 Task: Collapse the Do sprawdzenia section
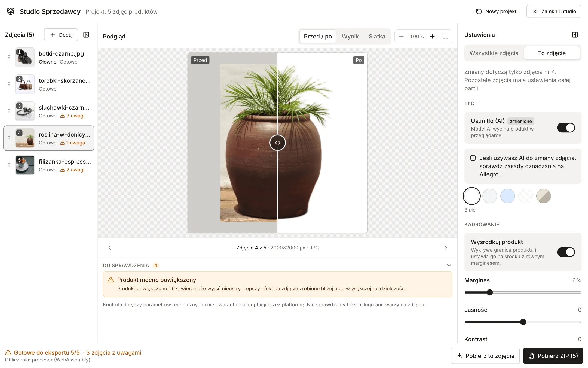(x=449, y=266)
